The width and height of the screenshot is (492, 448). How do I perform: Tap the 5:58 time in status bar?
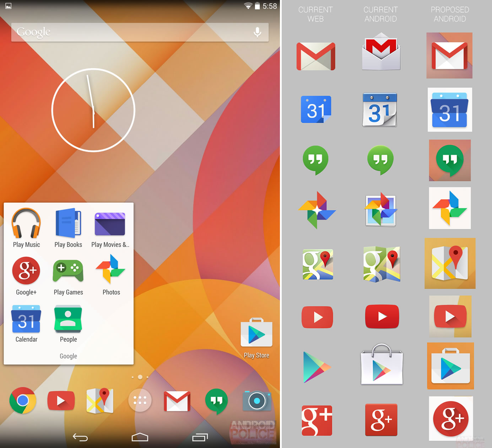coord(270,6)
